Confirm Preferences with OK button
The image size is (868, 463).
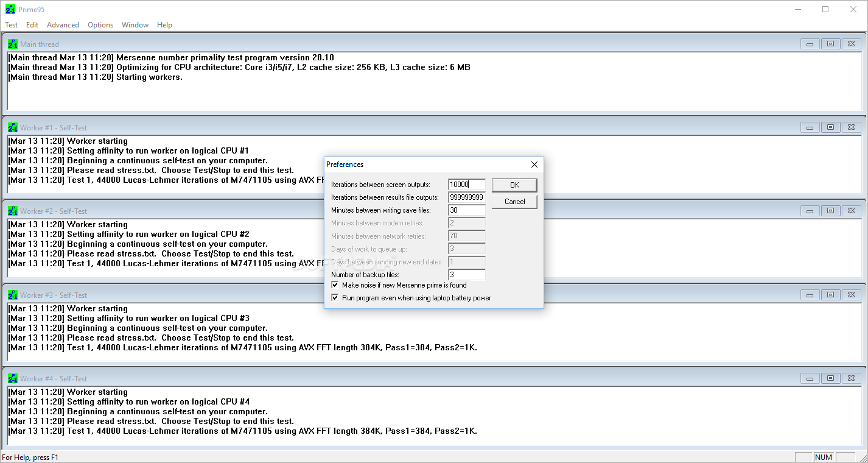(514, 185)
